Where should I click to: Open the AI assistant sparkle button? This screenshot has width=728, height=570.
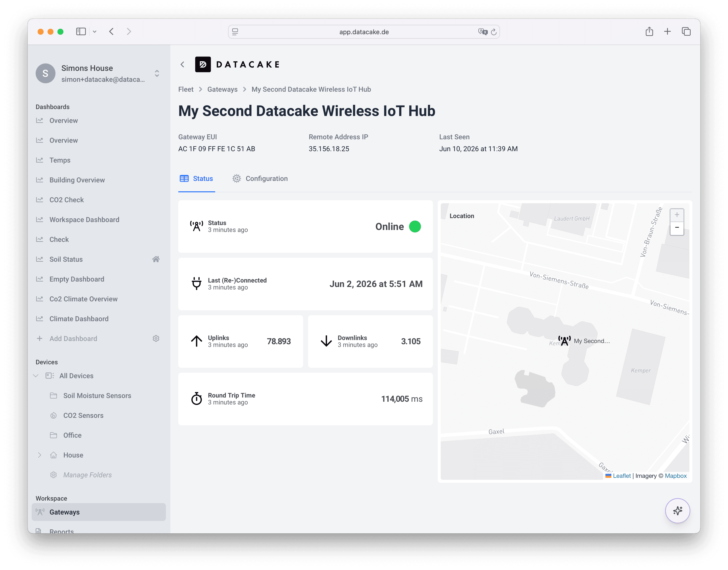point(677,511)
